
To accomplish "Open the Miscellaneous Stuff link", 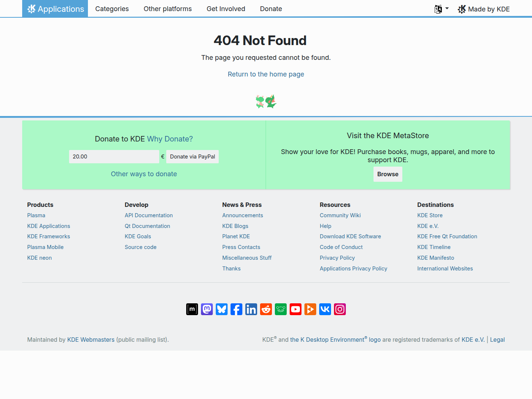I will click(247, 258).
